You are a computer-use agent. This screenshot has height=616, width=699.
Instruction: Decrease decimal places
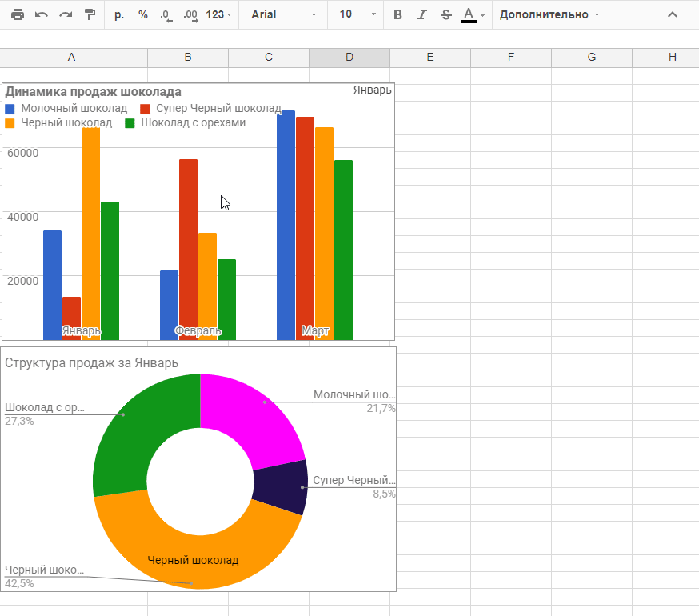166,14
